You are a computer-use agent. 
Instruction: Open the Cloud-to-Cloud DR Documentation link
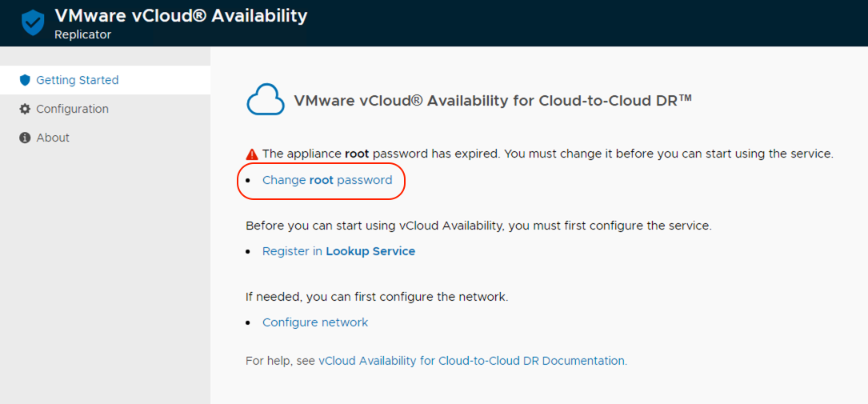(471, 361)
